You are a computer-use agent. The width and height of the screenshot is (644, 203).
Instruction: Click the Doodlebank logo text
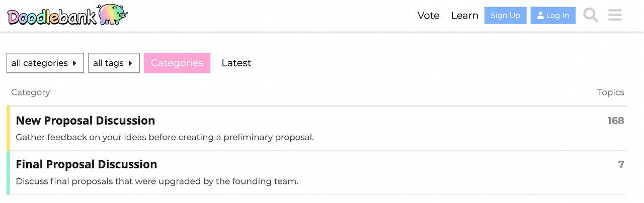click(x=51, y=17)
